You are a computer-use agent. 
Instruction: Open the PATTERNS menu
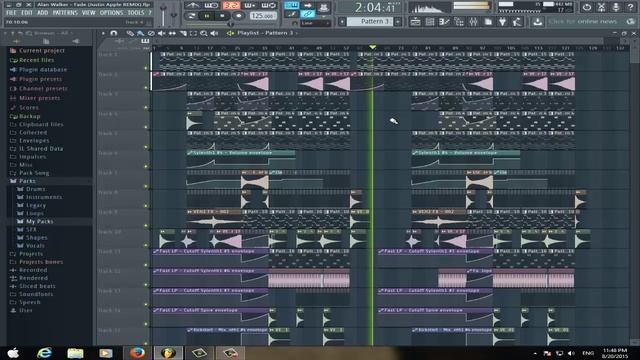[65, 13]
